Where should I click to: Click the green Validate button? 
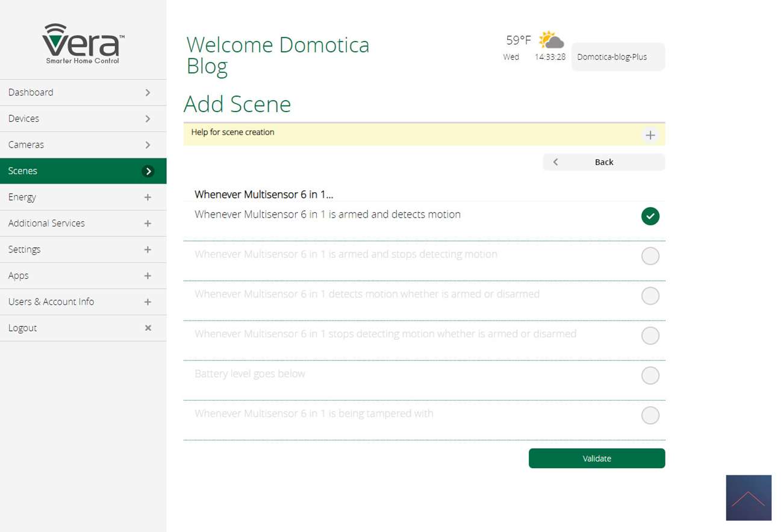pos(596,458)
